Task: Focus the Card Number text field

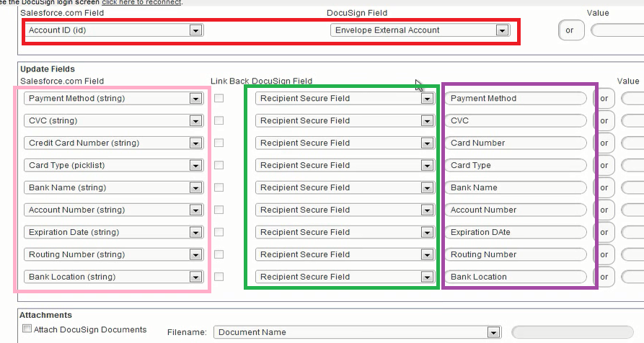Action: [x=516, y=143]
